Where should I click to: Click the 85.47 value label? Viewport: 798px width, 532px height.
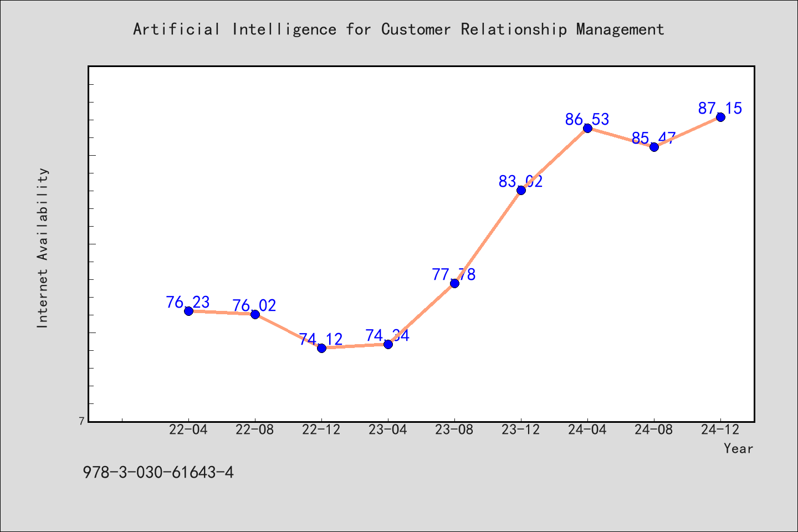(654, 138)
